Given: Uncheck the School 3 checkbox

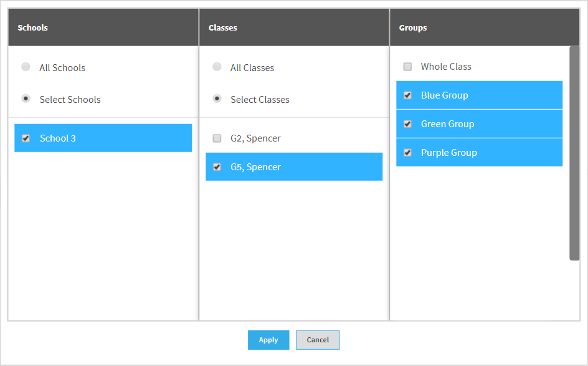Looking at the screenshot, I should click(26, 138).
